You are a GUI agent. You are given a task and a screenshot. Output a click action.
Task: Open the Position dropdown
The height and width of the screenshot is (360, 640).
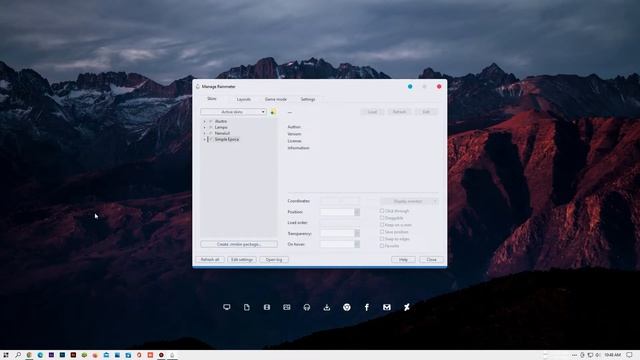[x=340, y=212]
